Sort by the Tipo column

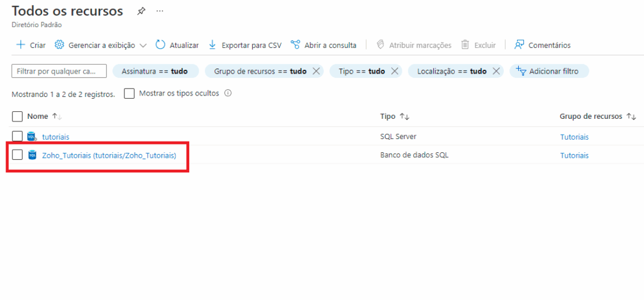(395, 117)
